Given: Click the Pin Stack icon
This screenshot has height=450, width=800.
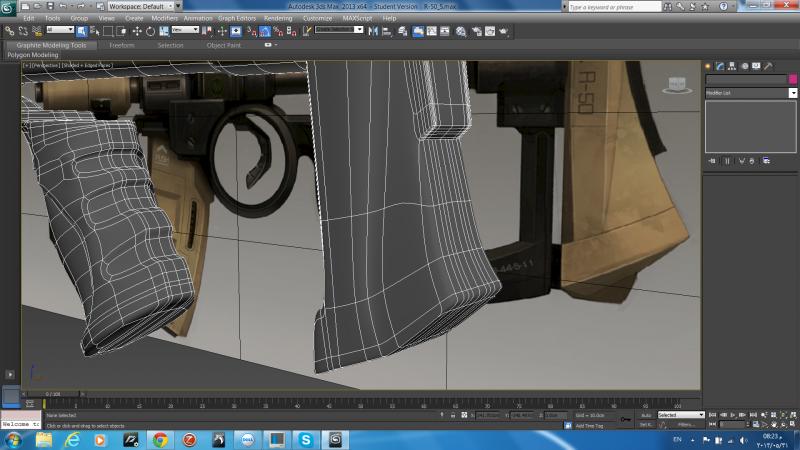Looking at the screenshot, I should coord(713,160).
